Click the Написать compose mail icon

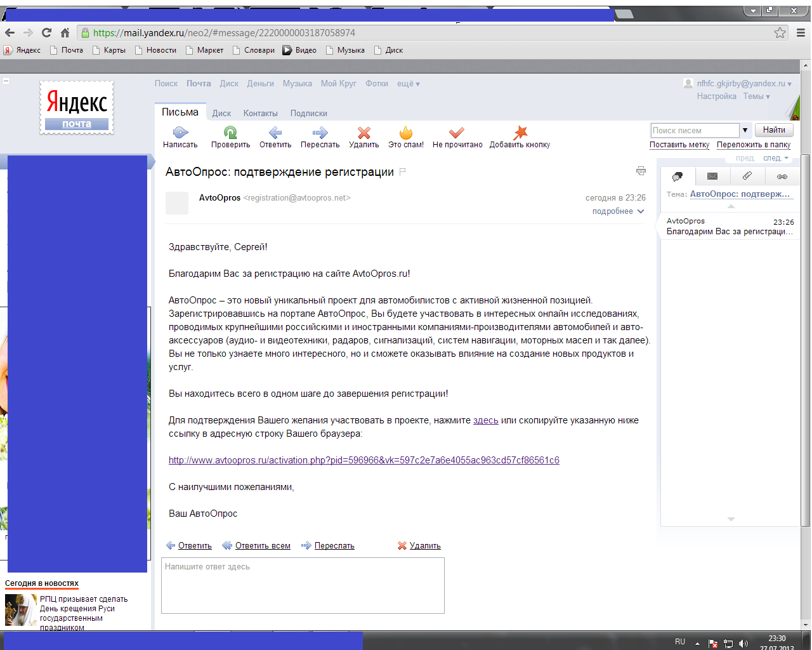pyautogui.click(x=181, y=133)
